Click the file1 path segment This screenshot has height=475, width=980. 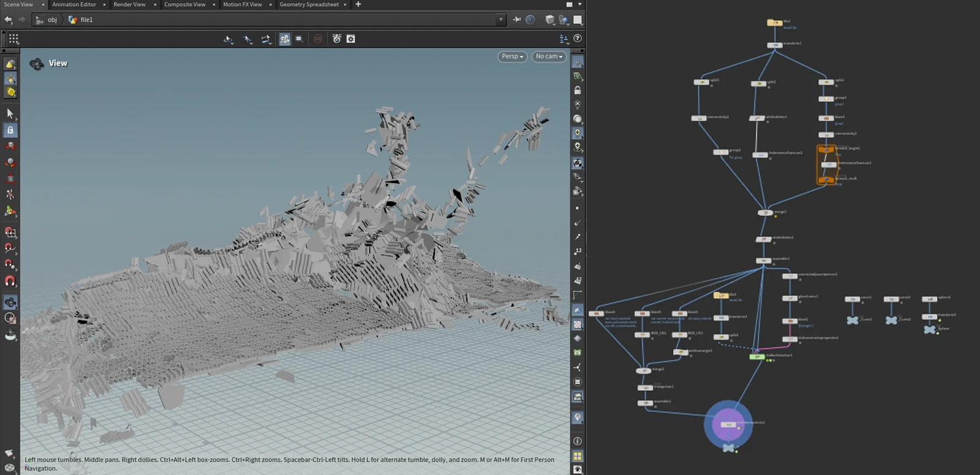[x=81, y=20]
